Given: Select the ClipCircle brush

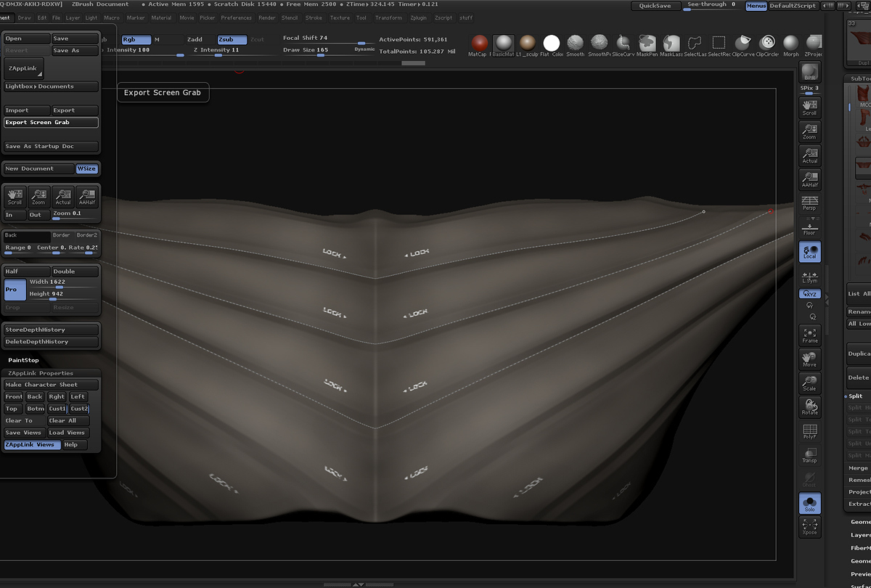Looking at the screenshot, I should [x=767, y=44].
